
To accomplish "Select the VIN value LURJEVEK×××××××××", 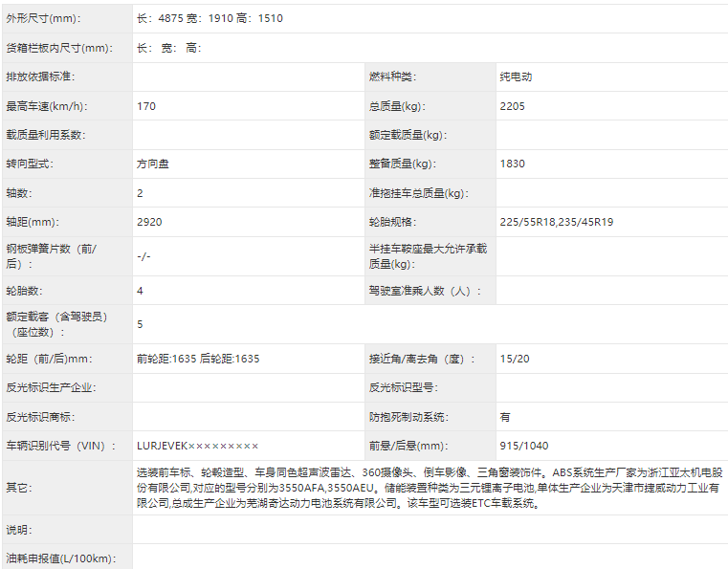I will [x=197, y=446].
